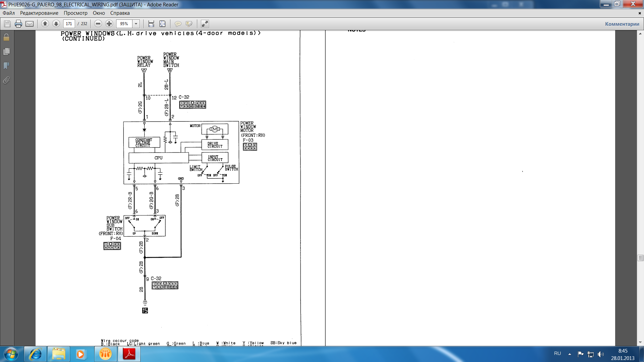
Task: Open the Файл menu
Action: click(x=9, y=13)
